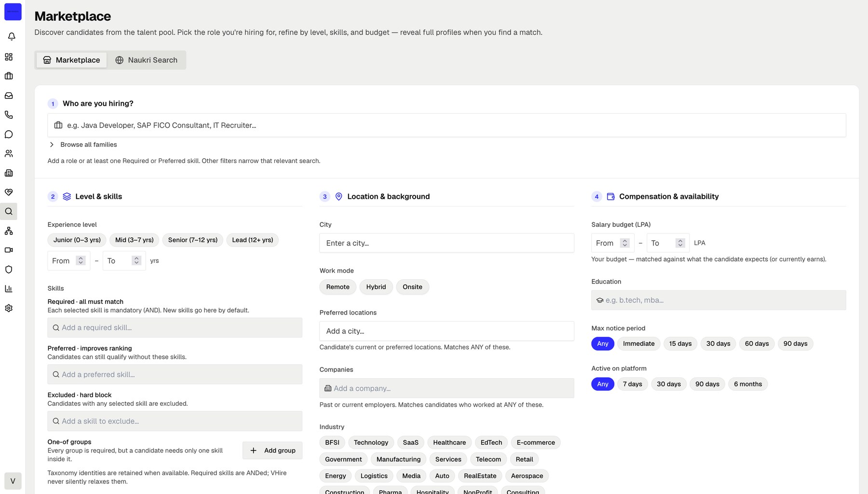This screenshot has height=494, width=868.
Task: Click the role search input field
Action: tap(447, 125)
